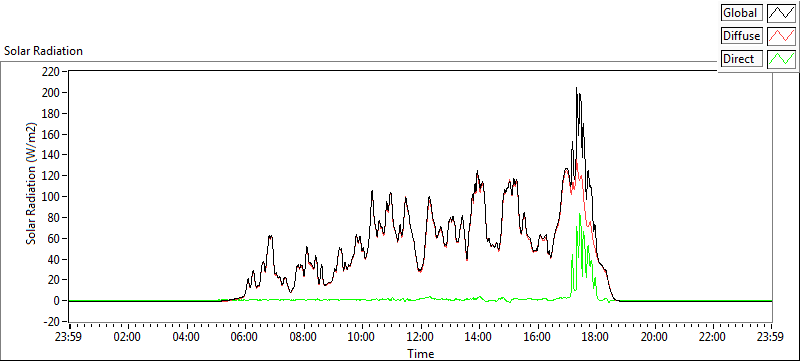800x361 pixels.
Task: Click the 12:00 x-axis tick label
Action: coord(420,337)
